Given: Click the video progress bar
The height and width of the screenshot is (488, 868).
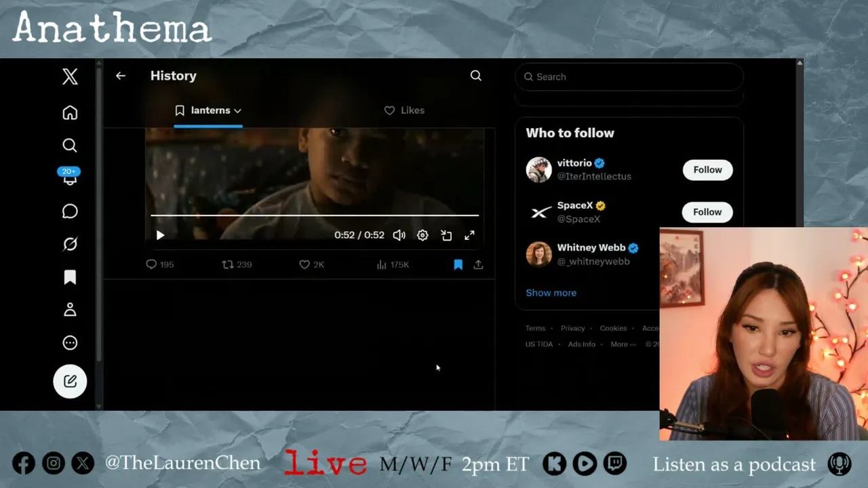Looking at the screenshot, I should pos(315,215).
